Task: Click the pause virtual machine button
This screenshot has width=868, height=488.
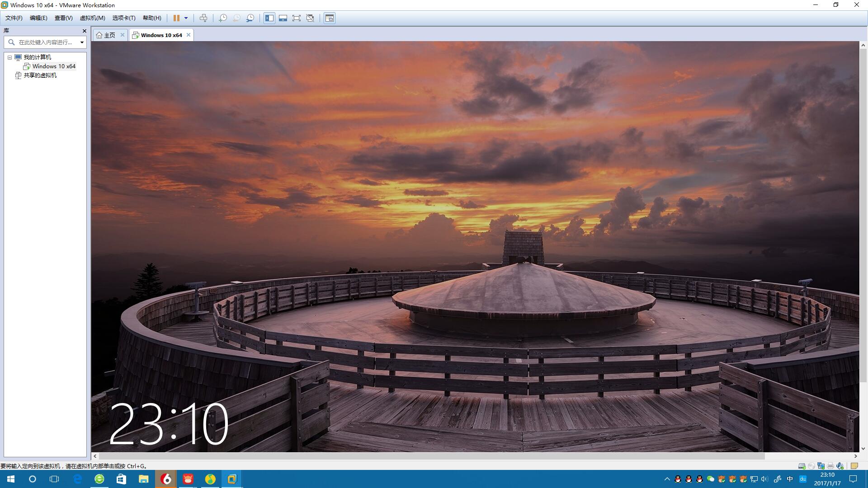Action: tap(176, 18)
